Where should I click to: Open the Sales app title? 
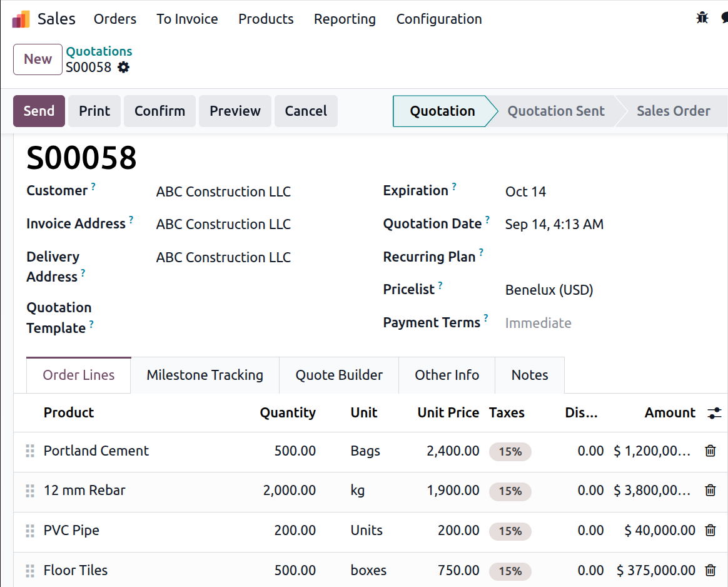(56, 19)
